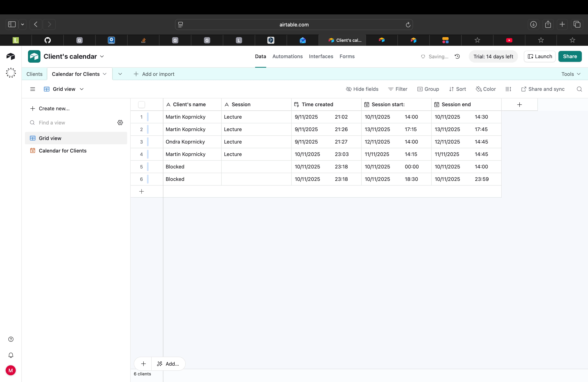Add new field with plus column header
The image size is (588, 382).
pyautogui.click(x=519, y=104)
